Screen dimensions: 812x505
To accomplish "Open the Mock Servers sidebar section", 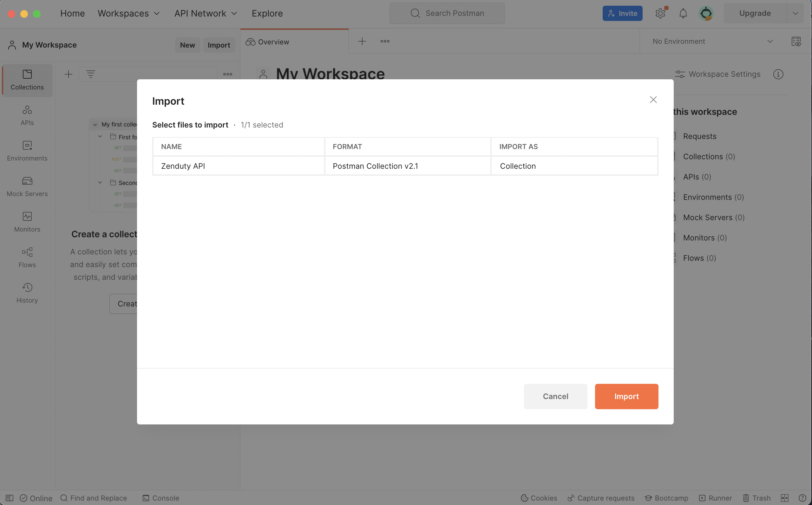I will tap(27, 187).
